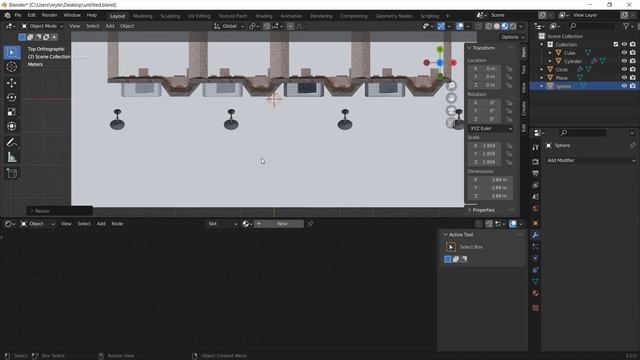Open the Global transform orientation dropdown
Image resolution: width=640 pixels, height=360 pixels.
[229, 26]
